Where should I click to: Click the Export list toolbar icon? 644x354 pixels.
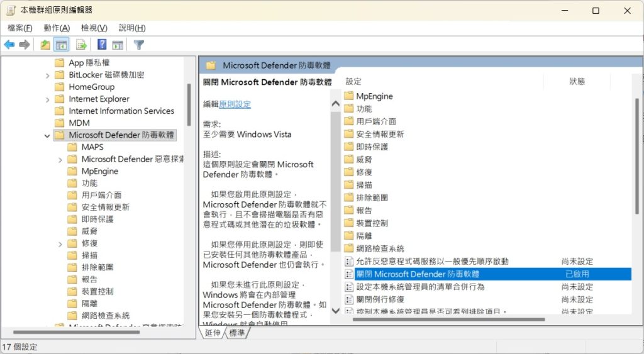point(81,45)
